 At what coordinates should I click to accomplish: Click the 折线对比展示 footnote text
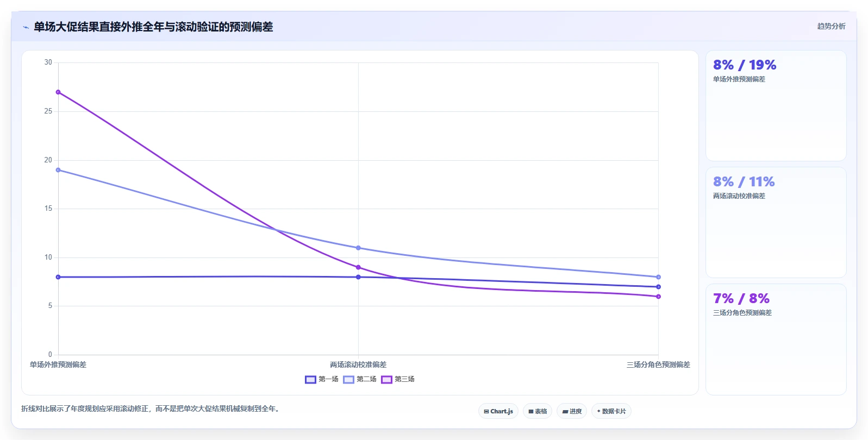(151, 408)
